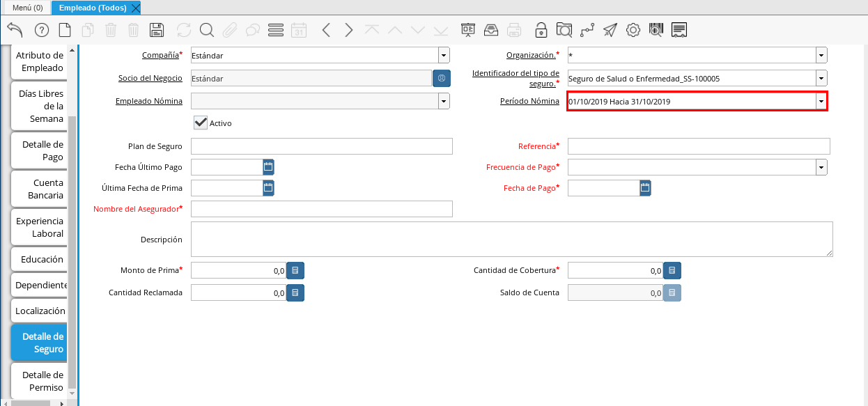Open Identificador del tipo de seguro dropdown
Image resolution: width=868 pixels, height=406 pixels.
point(821,78)
